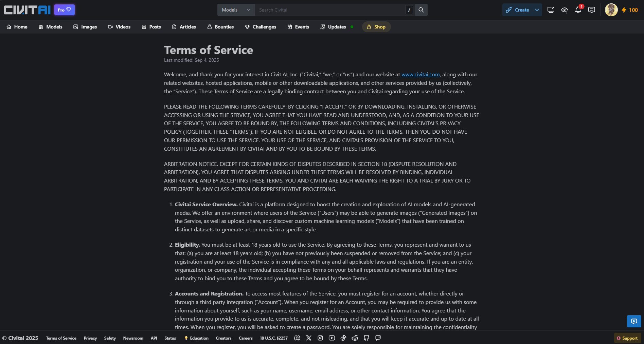
Task: Switch to the Images tab
Action: (85, 27)
